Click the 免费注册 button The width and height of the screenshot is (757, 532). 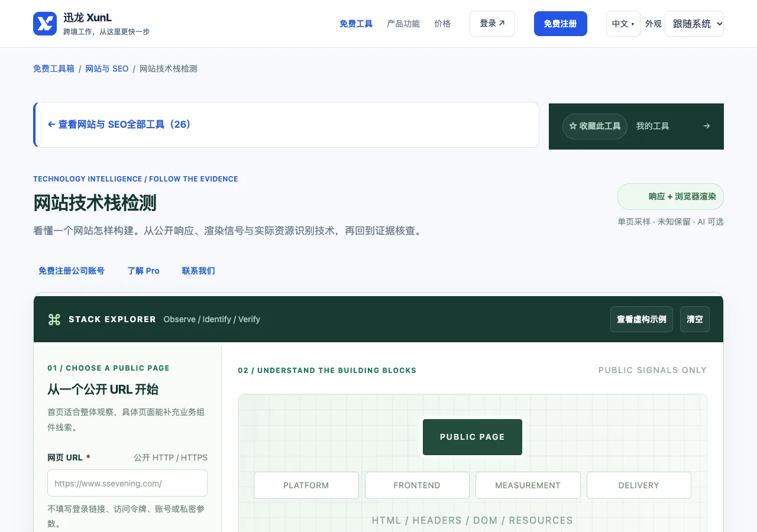pyautogui.click(x=561, y=24)
